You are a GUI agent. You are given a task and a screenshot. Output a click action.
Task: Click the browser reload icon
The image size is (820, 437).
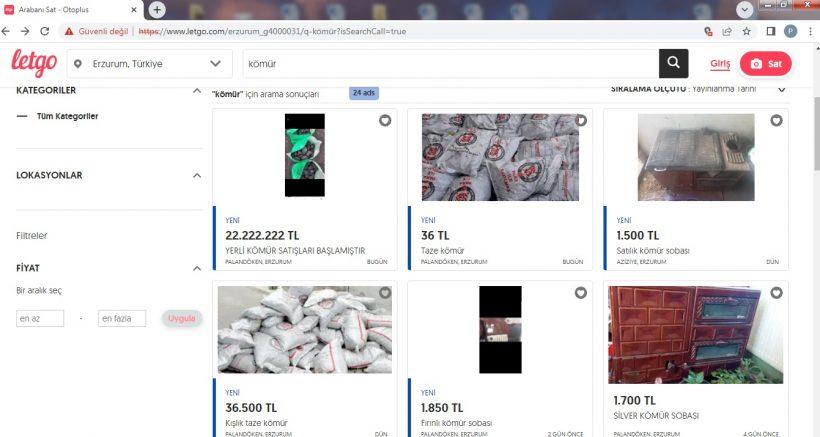tap(49, 31)
